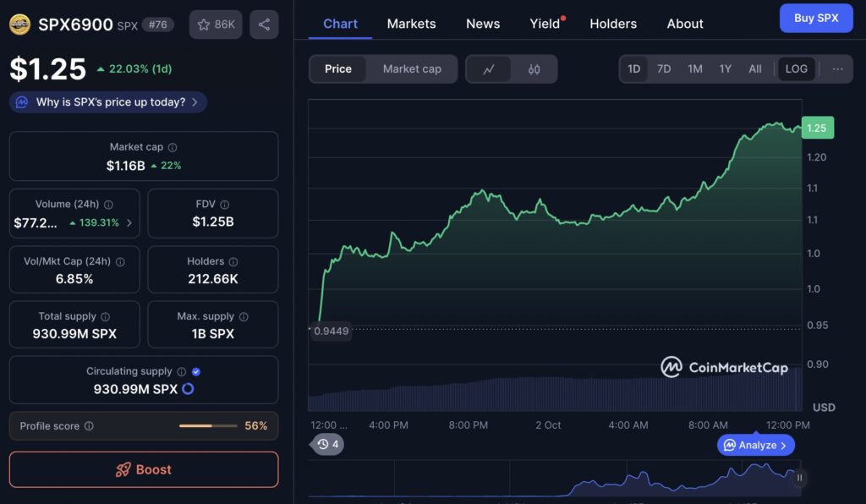
Task: Toggle LOG scale on chart
Action: pyautogui.click(x=797, y=69)
